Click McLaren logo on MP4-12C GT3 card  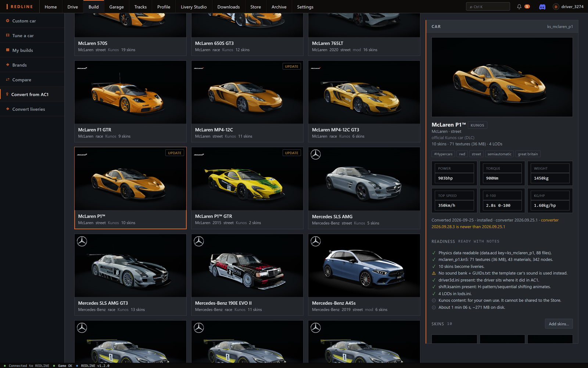[x=316, y=68]
